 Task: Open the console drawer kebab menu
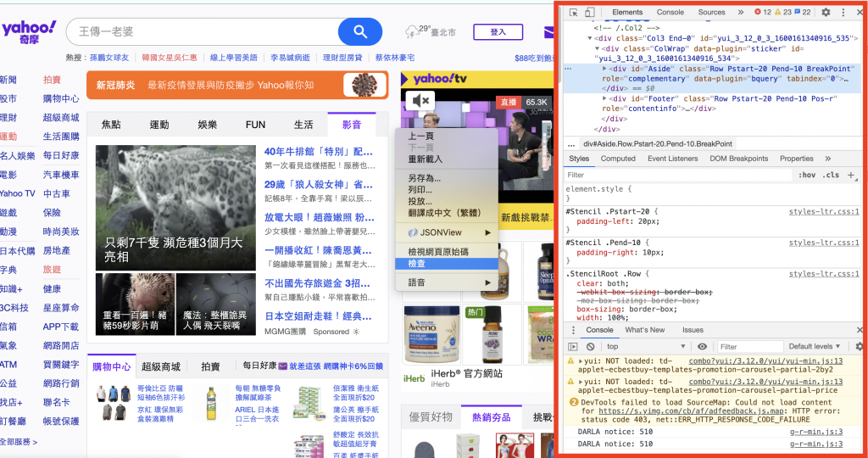coord(573,330)
